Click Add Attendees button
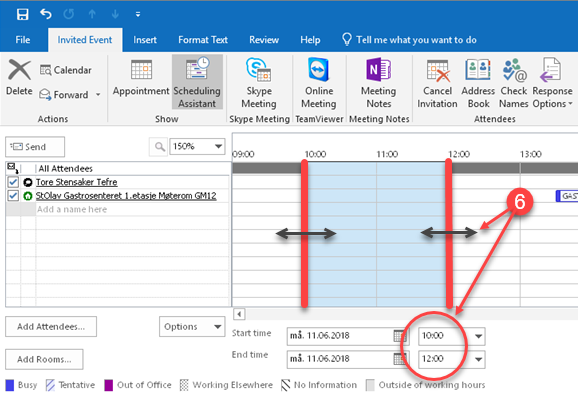 (x=51, y=327)
